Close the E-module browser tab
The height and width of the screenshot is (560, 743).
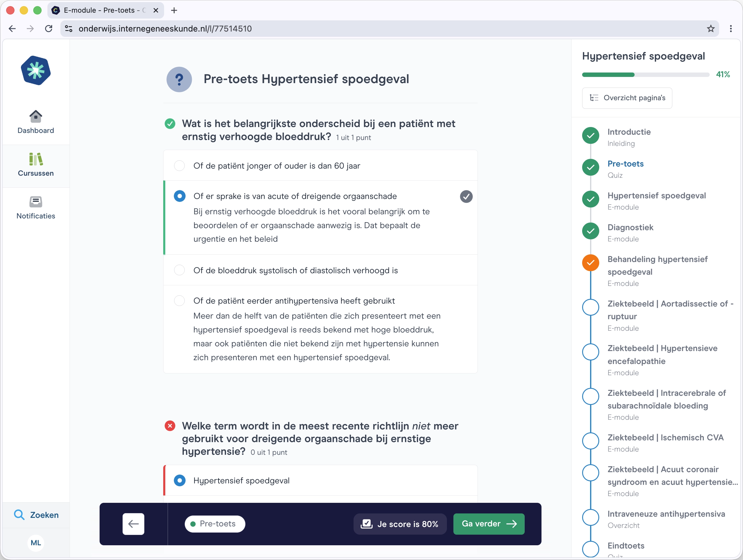[156, 10]
